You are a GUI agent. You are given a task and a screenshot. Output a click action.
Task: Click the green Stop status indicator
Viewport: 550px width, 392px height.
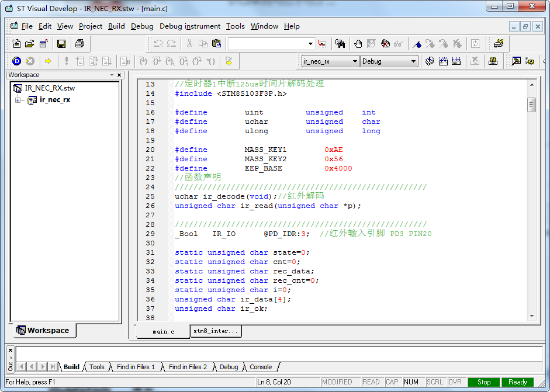(484, 382)
